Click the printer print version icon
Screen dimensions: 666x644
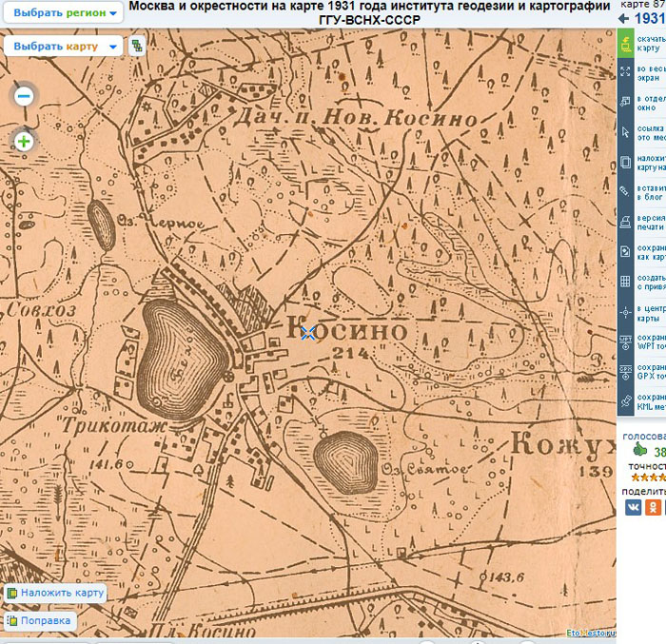[x=625, y=222]
